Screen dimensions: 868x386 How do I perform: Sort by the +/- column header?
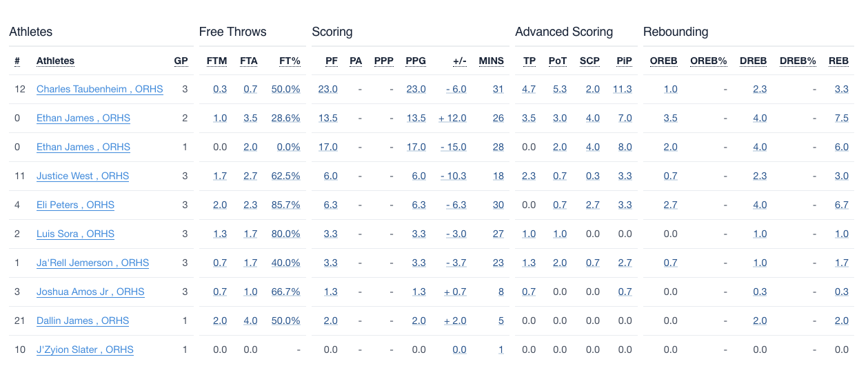459,61
